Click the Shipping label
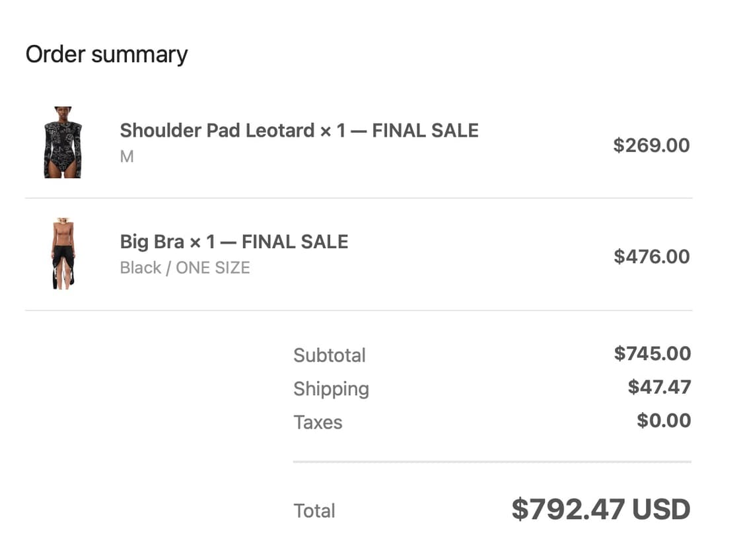The height and width of the screenshot is (560, 743). tap(331, 388)
